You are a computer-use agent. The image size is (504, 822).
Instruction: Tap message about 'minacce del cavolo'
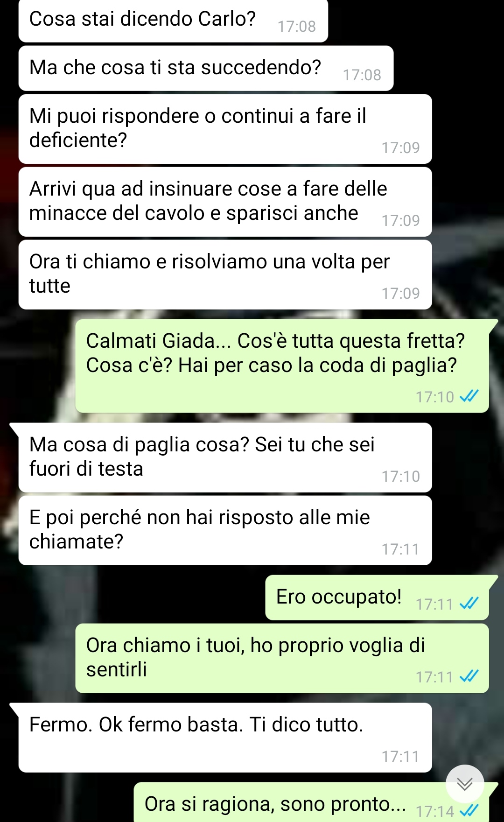click(225, 202)
